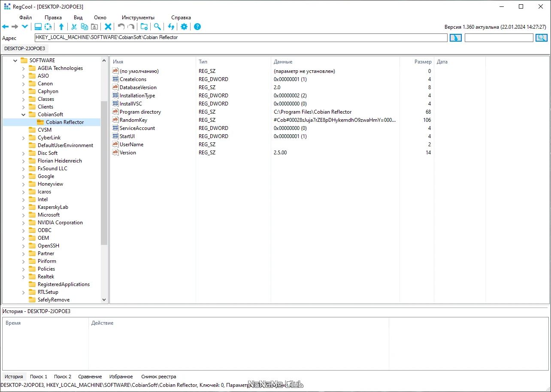
Task: Click the help question mark icon
Action: pyautogui.click(x=197, y=27)
